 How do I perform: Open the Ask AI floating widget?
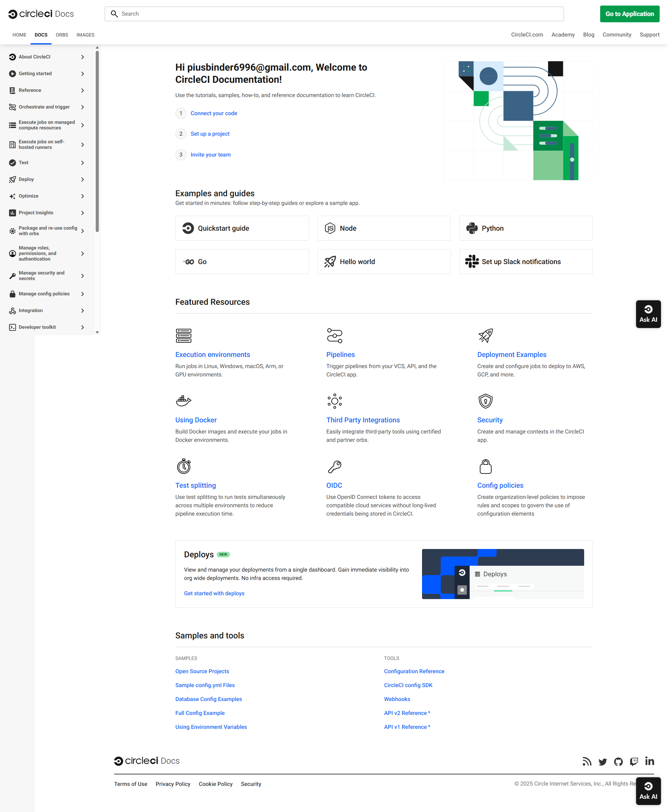[x=648, y=314]
